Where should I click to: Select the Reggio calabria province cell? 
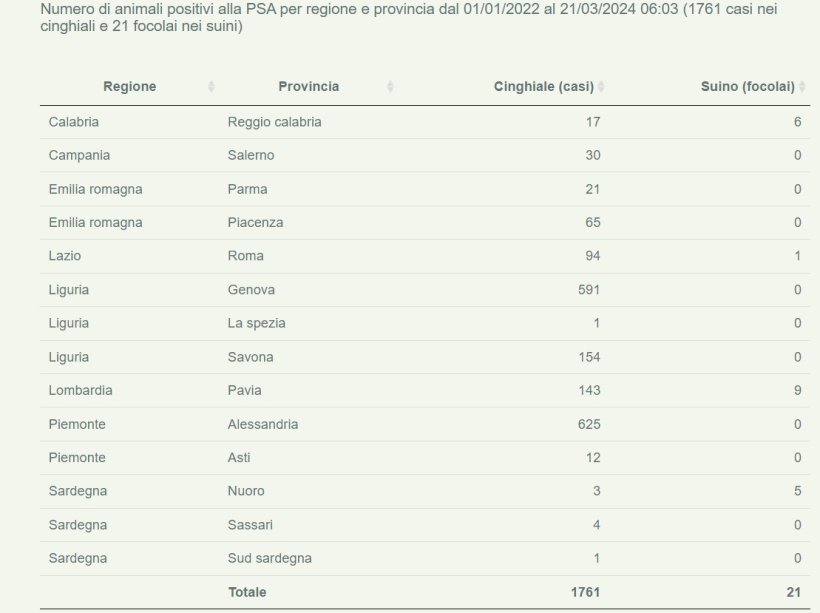coord(275,122)
